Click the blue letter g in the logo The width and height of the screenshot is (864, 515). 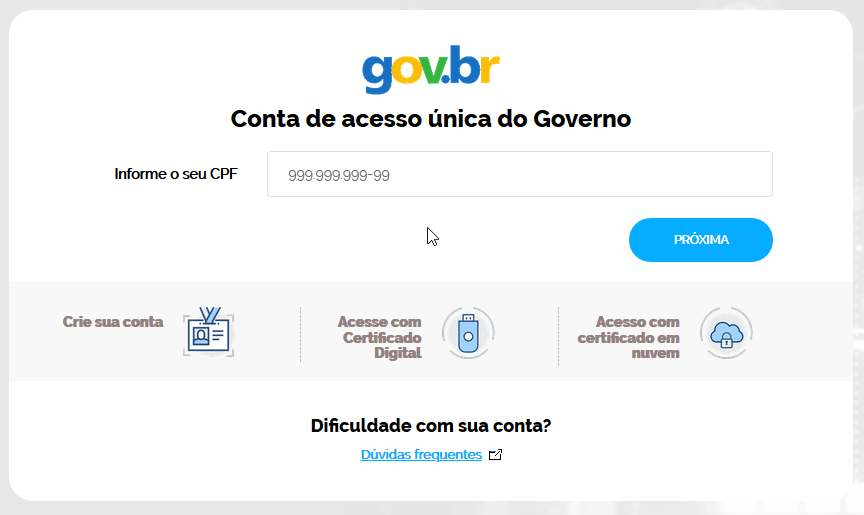[377, 74]
